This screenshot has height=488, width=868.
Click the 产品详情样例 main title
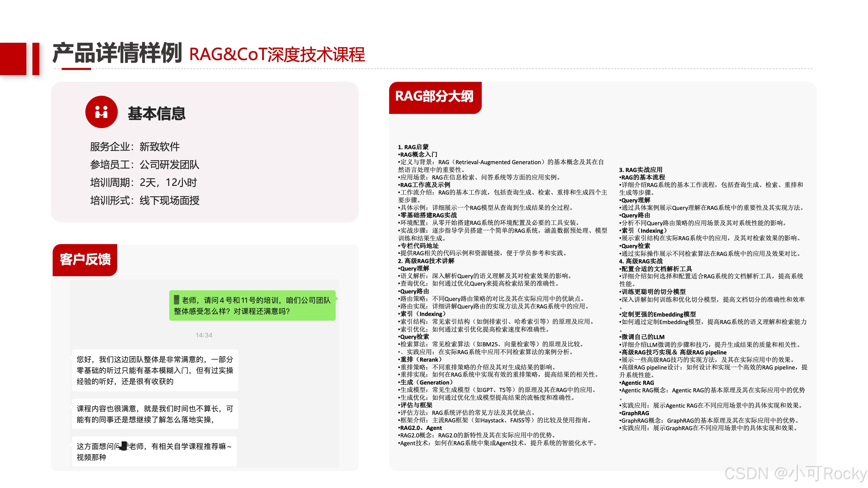pyautogui.click(x=117, y=53)
